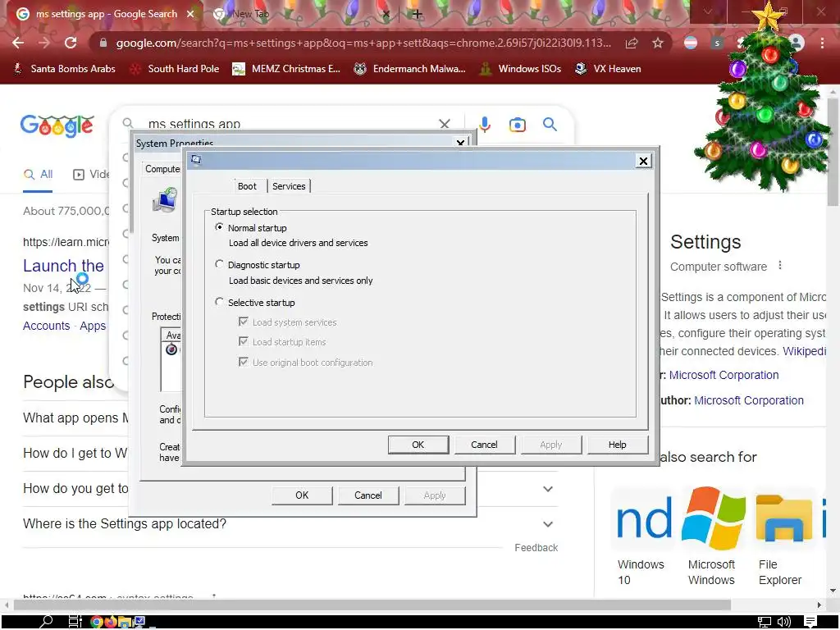Click the system configuration title bar icon

[x=196, y=160]
